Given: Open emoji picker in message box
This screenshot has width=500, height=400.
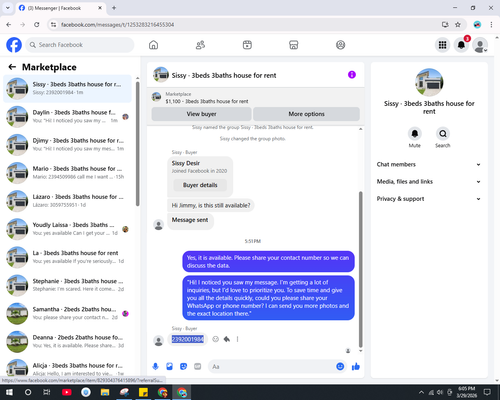Looking at the screenshot, I should click(x=340, y=366).
